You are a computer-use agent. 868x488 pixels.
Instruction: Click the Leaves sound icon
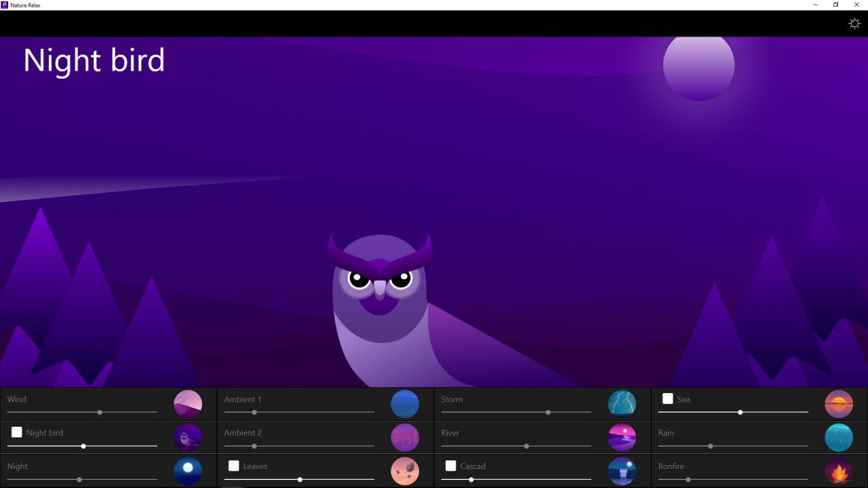(405, 470)
